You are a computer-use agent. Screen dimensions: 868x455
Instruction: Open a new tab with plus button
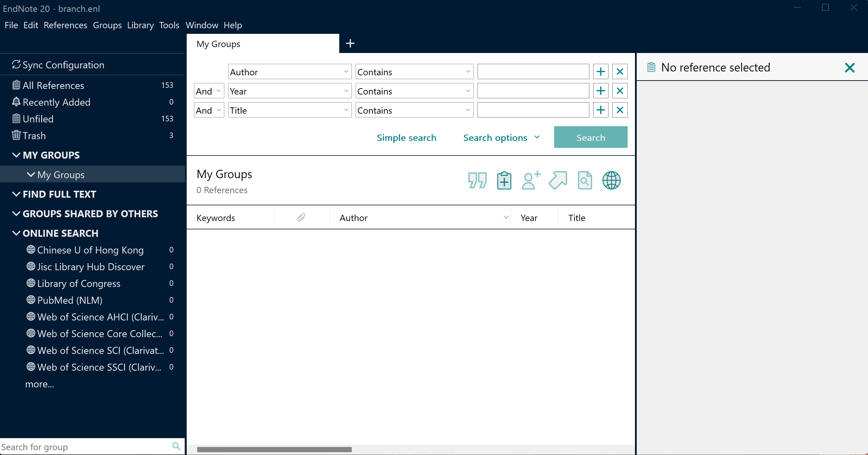pos(350,44)
